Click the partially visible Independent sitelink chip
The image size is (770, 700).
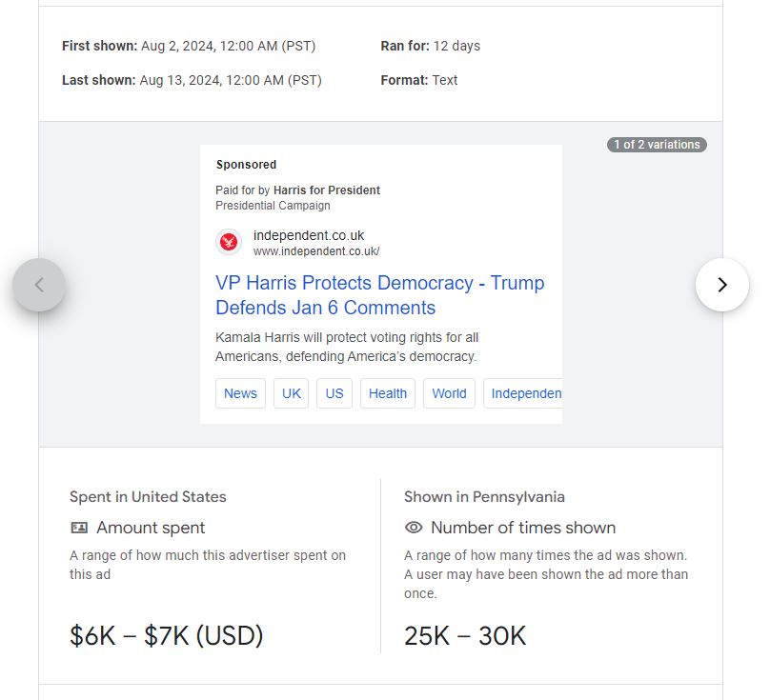click(x=524, y=393)
